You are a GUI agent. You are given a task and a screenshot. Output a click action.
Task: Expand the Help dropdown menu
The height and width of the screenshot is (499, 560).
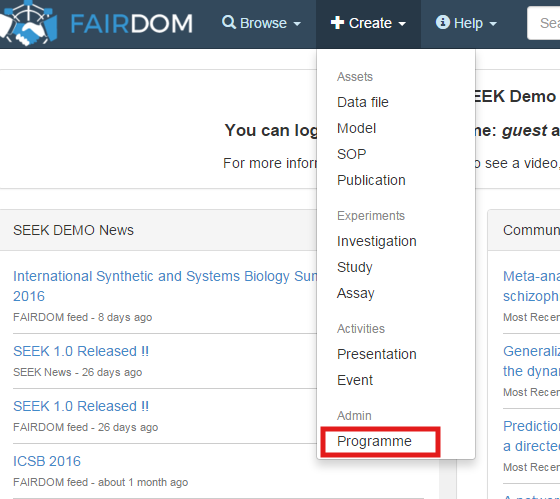[466, 23]
